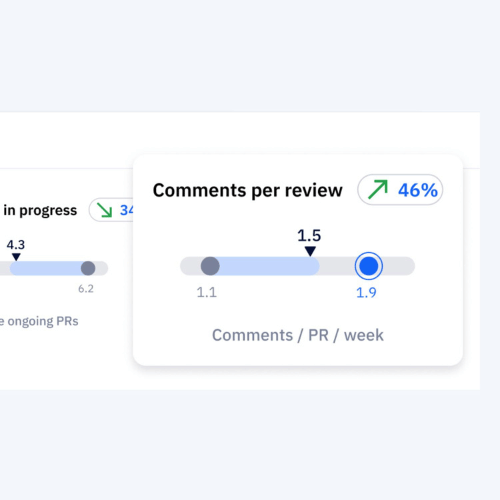
Task: Click the 1.1 value label
Action: [207, 292]
